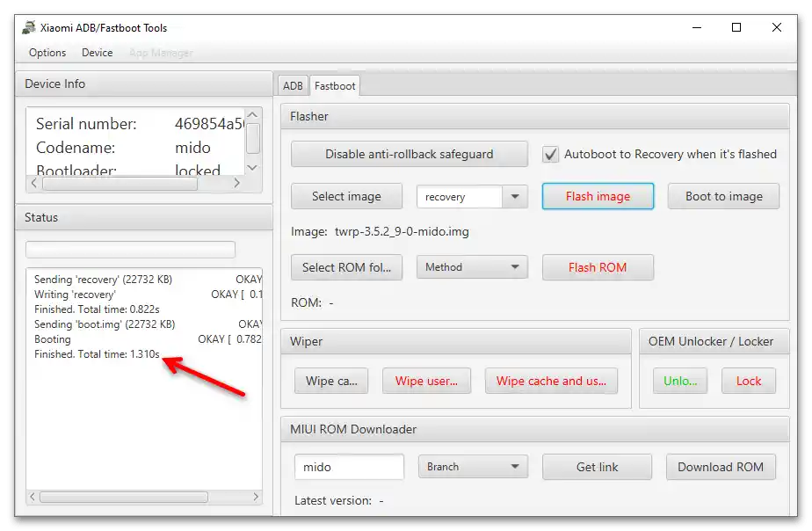Viewport: 812px width, 531px height.
Task: Click the green Unlock button
Action: coord(680,381)
